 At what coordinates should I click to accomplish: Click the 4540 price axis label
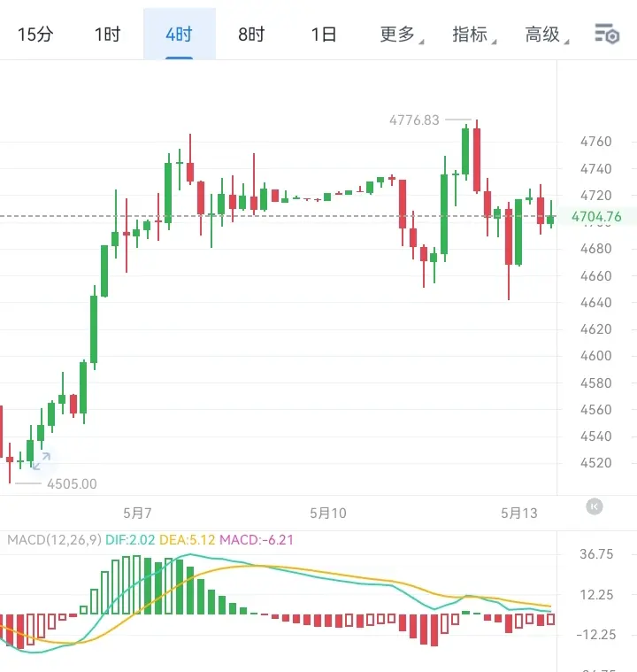[596, 436]
